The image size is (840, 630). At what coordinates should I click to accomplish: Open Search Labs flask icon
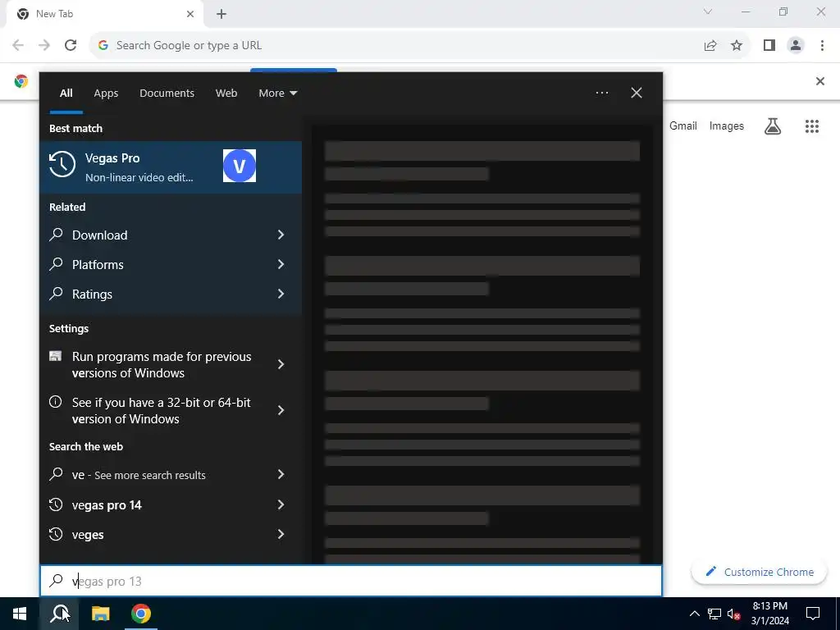tap(773, 126)
